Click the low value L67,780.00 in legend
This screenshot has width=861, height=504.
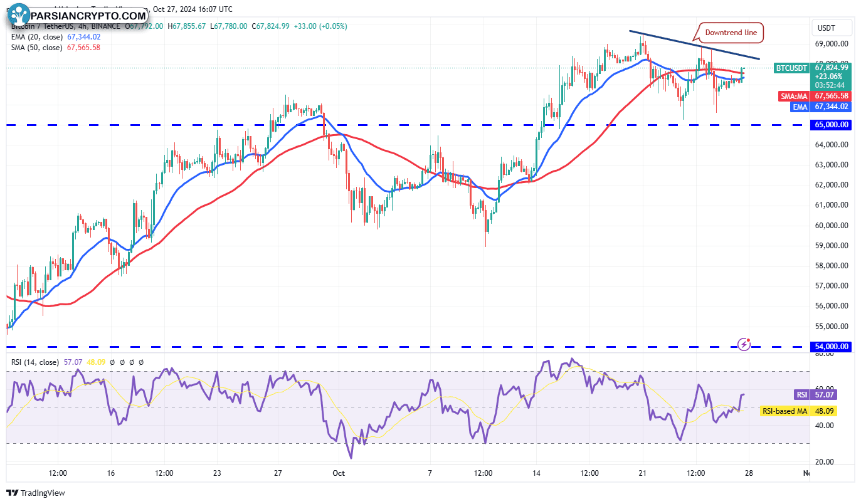point(229,26)
